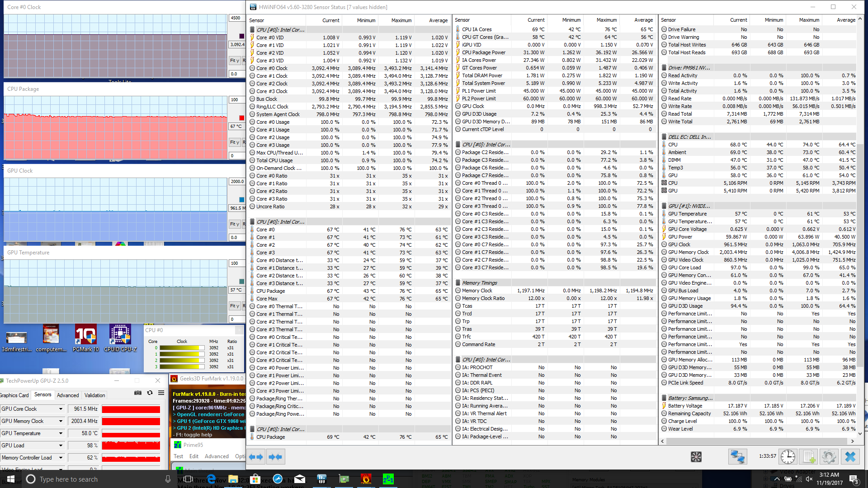The width and height of the screenshot is (868, 488).
Task: Open GPU Memory Clock sensor dropdown
Action: [61, 421]
